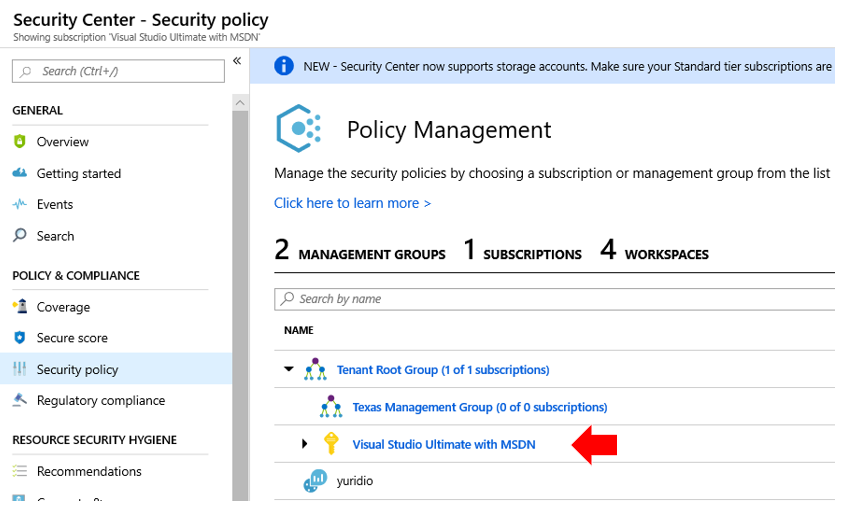Click the Search magnifier icon under General
The image size is (847, 513).
19,236
